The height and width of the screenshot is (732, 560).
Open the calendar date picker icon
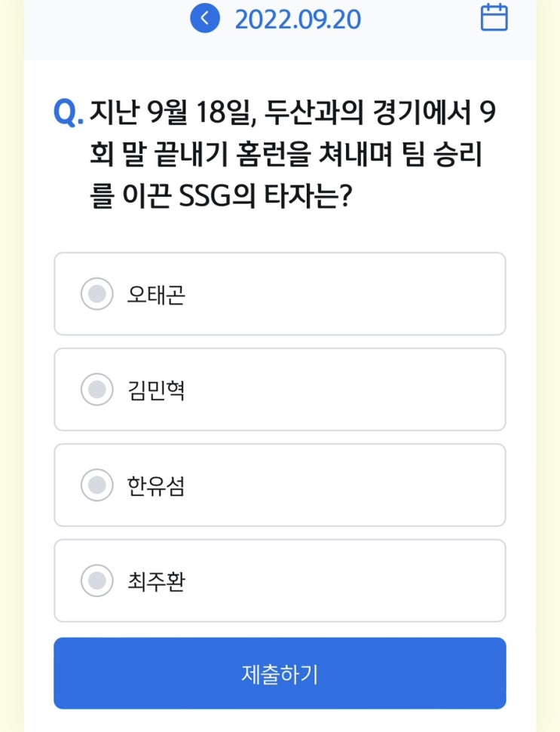point(494,18)
